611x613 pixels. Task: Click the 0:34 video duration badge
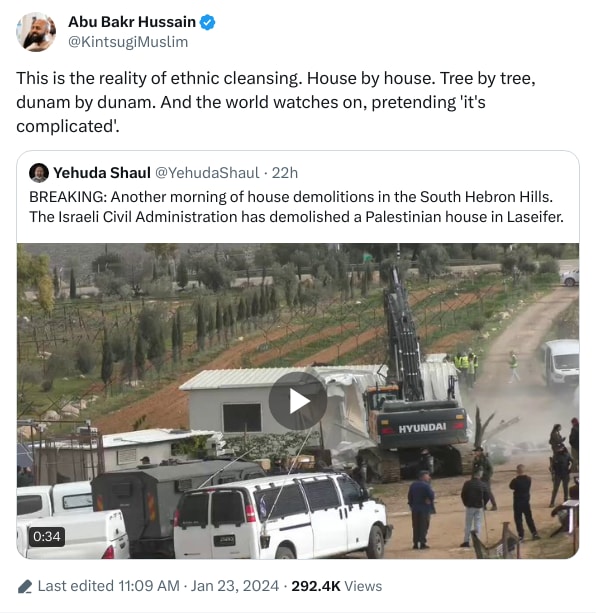click(x=47, y=536)
